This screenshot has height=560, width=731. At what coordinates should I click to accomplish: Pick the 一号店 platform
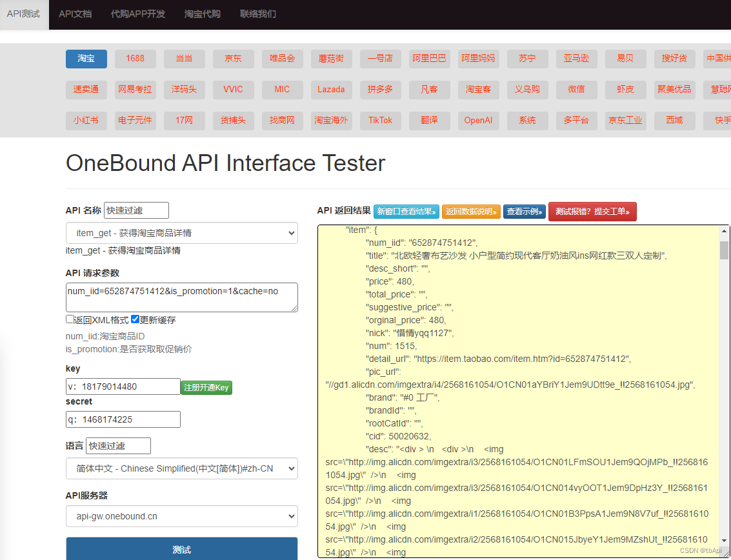(x=381, y=59)
